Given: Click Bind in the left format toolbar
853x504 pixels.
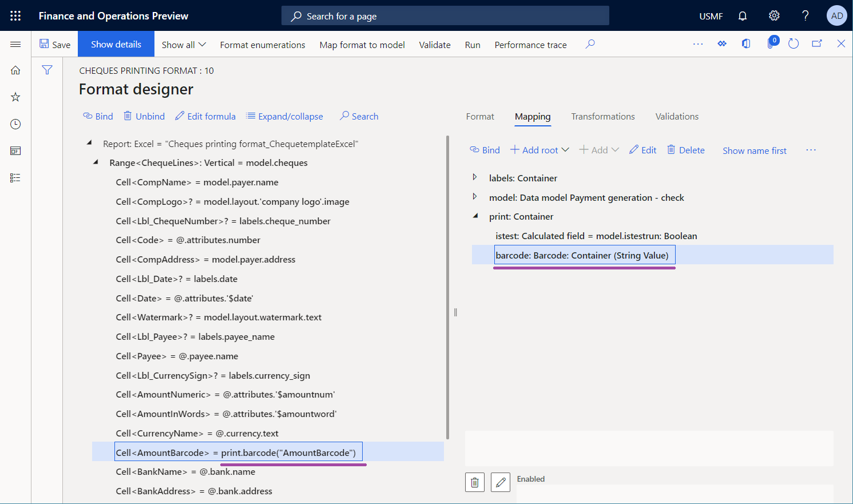Looking at the screenshot, I should (x=98, y=116).
